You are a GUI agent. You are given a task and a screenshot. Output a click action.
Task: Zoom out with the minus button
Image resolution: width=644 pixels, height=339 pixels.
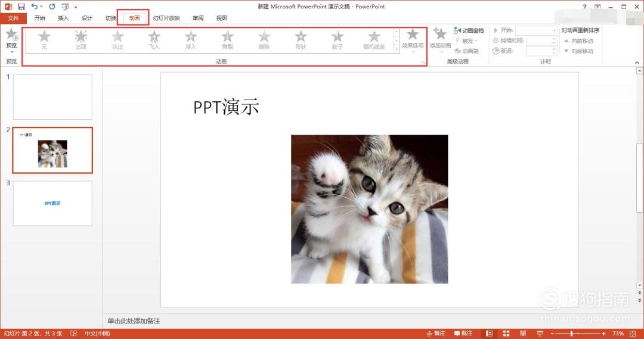(x=552, y=334)
